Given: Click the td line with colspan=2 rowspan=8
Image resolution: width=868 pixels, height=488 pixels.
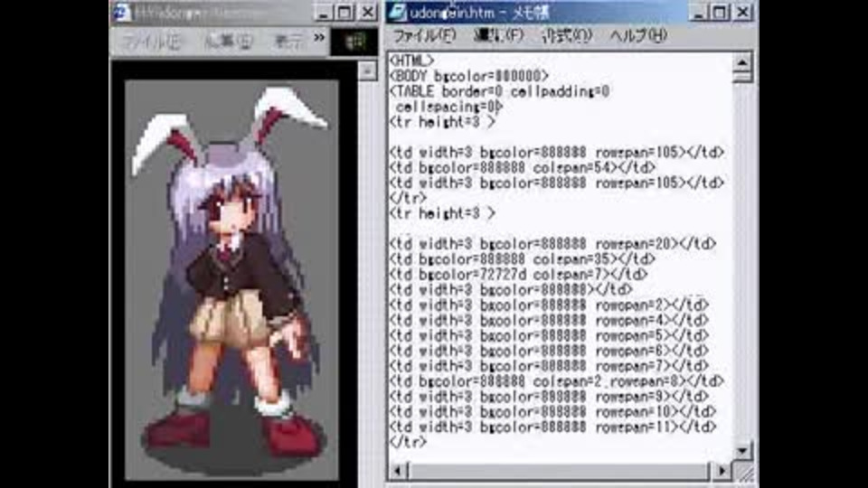Looking at the screenshot, I should coord(557,381).
